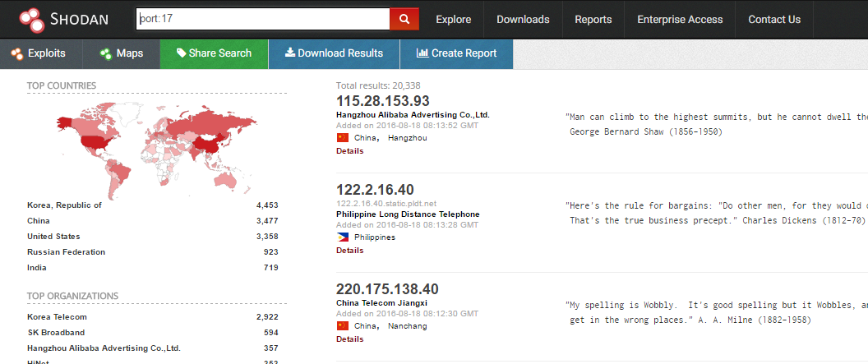The image size is (868, 364).
Task: Click Korea count 4,453
Action: (x=267, y=205)
